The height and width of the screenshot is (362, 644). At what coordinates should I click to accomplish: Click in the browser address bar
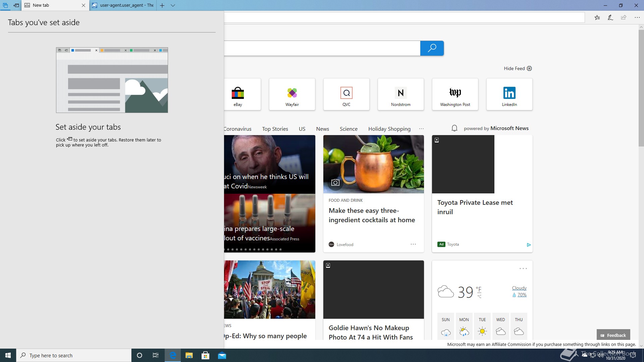tap(404, 17)
